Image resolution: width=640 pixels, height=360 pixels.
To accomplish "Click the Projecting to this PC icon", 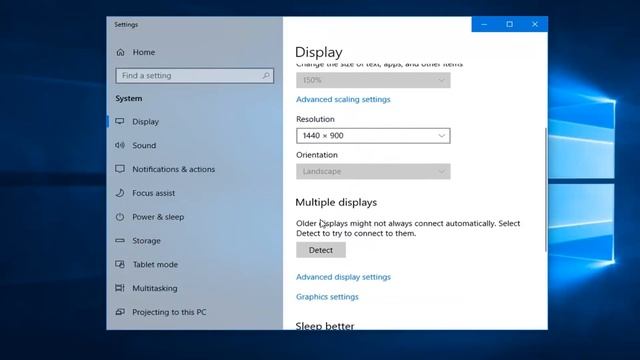I will (120, 312).
